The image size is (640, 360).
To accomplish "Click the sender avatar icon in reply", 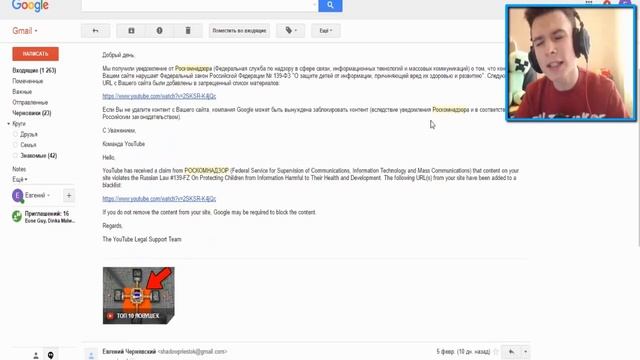I will point(91,355).
